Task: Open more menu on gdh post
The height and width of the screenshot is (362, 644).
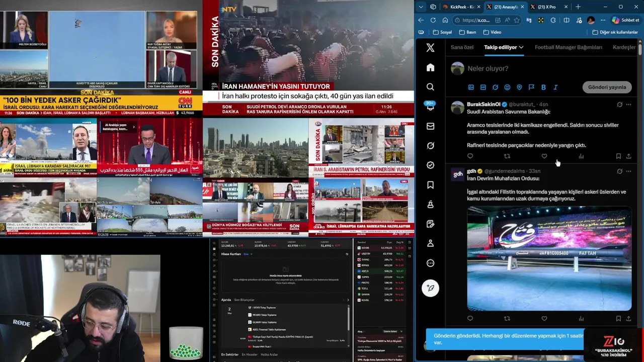Action: pyautogui.click(x=628, y=171)
